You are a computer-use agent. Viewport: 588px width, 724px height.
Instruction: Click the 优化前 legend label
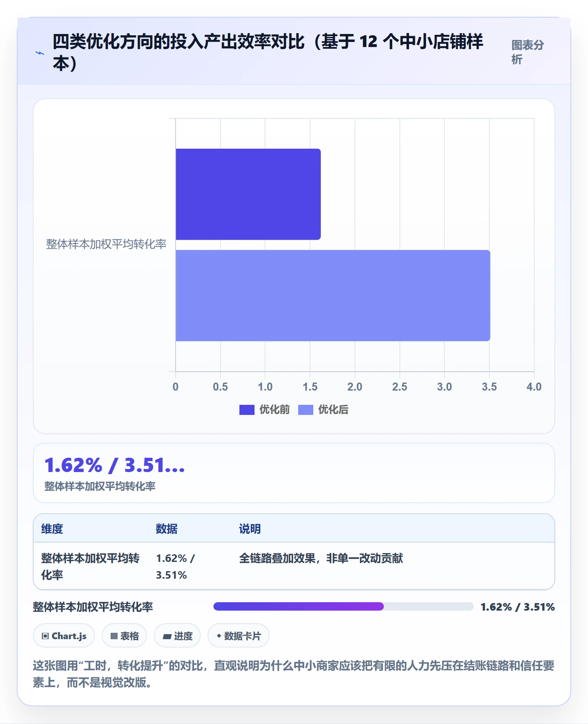click(x=275, y=410)
